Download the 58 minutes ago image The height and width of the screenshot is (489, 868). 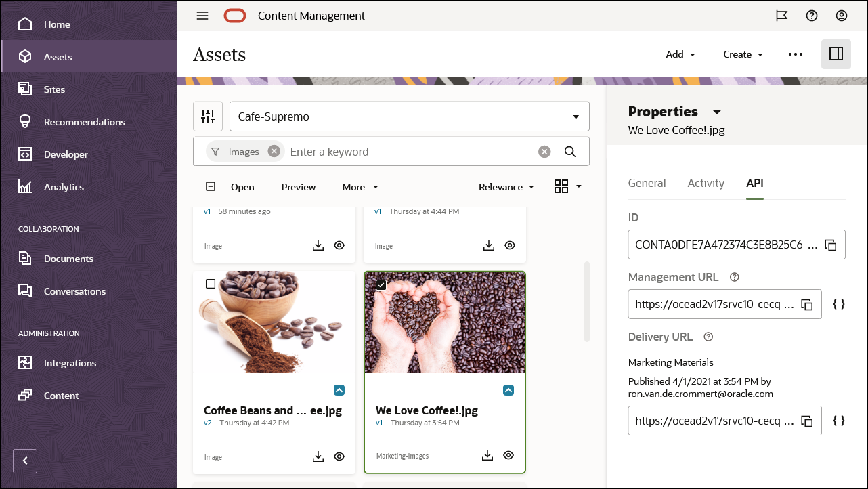318,245
